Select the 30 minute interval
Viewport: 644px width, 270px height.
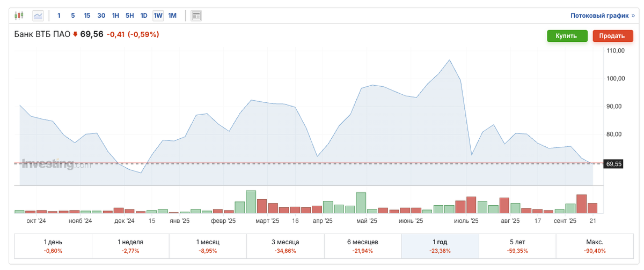[101, 16]
